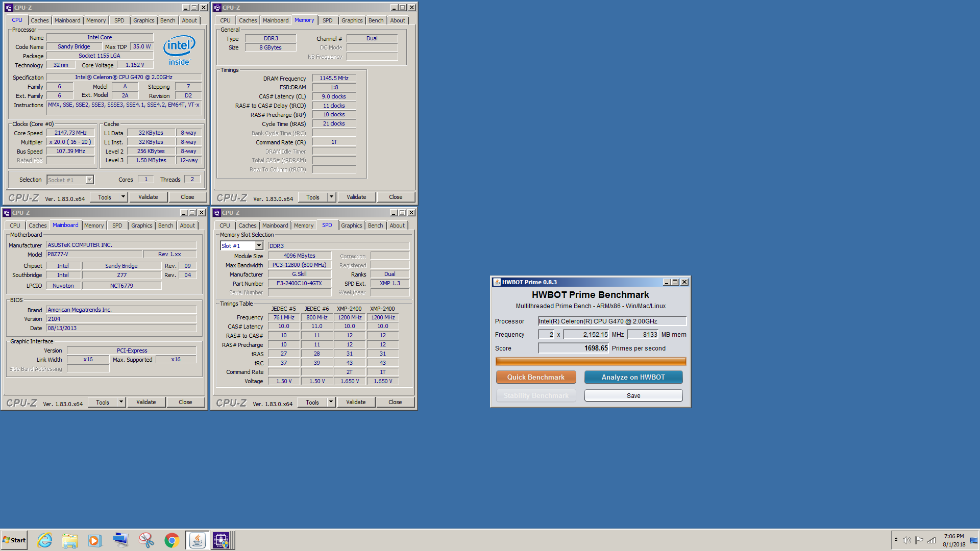Click the greyed Stability Benchmark button
Screen dimensions: 980x551
click(x=536, y=395)
